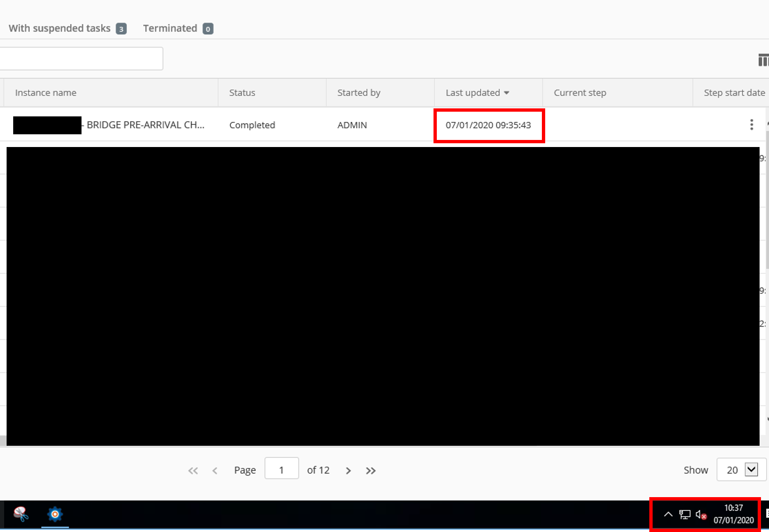The height and width of the screenshot is (532, 769).
Task: Go to the next page arrow
Action: click(348, 471)
